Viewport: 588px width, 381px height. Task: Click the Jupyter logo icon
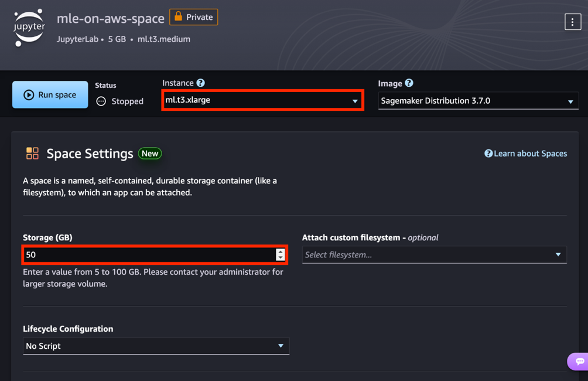(29, 28)
